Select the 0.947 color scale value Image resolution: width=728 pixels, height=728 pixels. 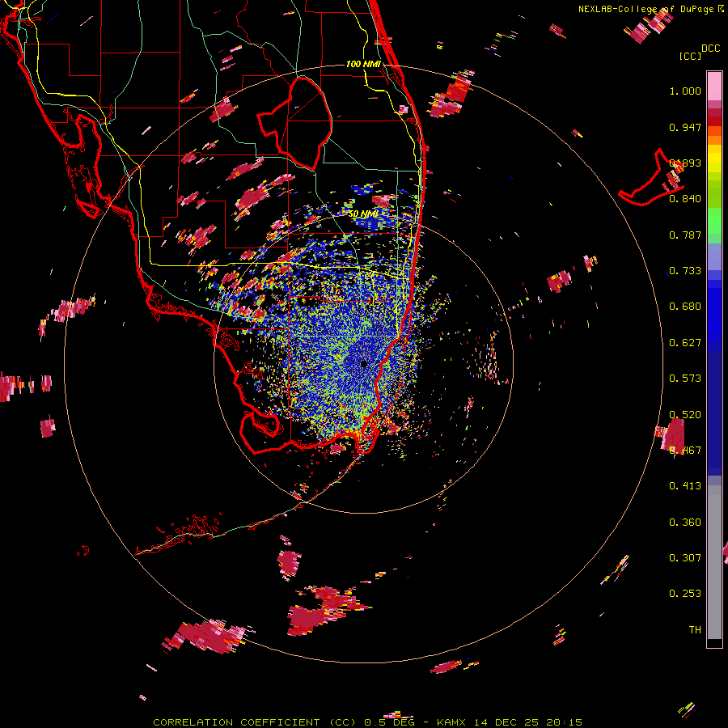pos(685,127)
